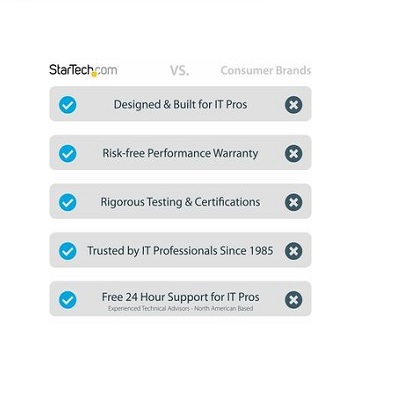Click the StarTech.com logo
Image resolution: width=400 pixels, height=400 pixels.
(83, 70)
